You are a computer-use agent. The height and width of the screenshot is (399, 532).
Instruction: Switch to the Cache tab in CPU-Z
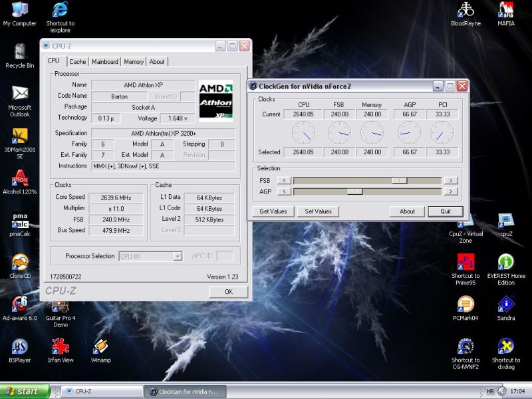pyautogui.click(x=78, y=62)
